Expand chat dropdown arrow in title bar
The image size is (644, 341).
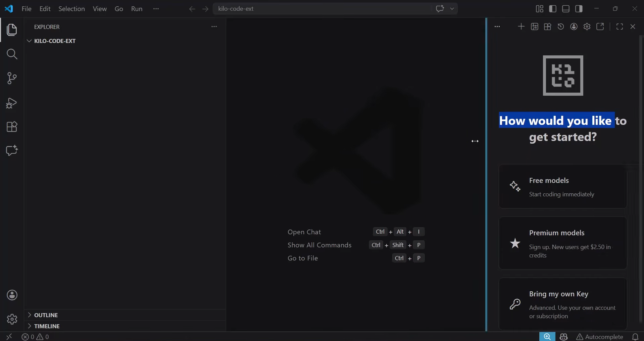452,9
